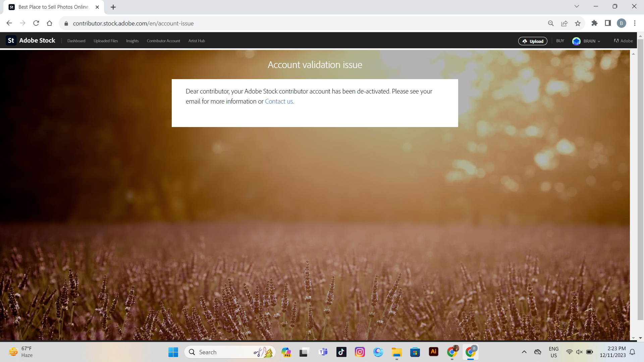Open Instagram from the taskbar
The width and height of the screenshot is (644, 362).
tap(360, 352)
